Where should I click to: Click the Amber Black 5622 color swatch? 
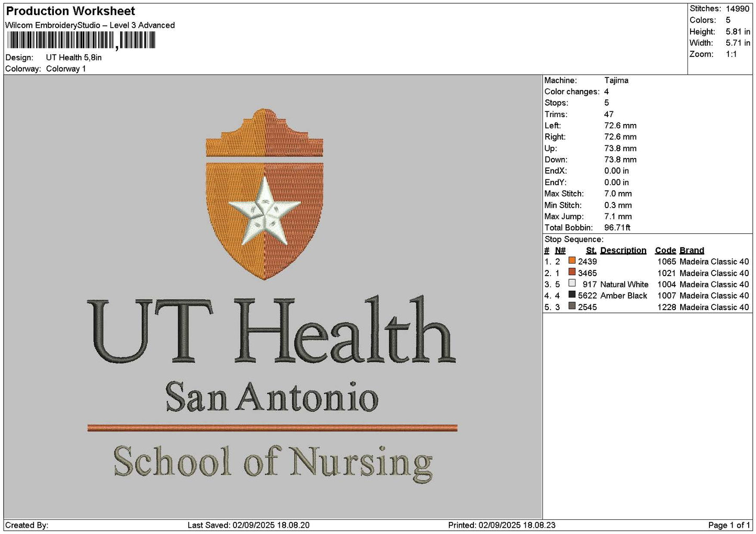[x=572, y=295]
